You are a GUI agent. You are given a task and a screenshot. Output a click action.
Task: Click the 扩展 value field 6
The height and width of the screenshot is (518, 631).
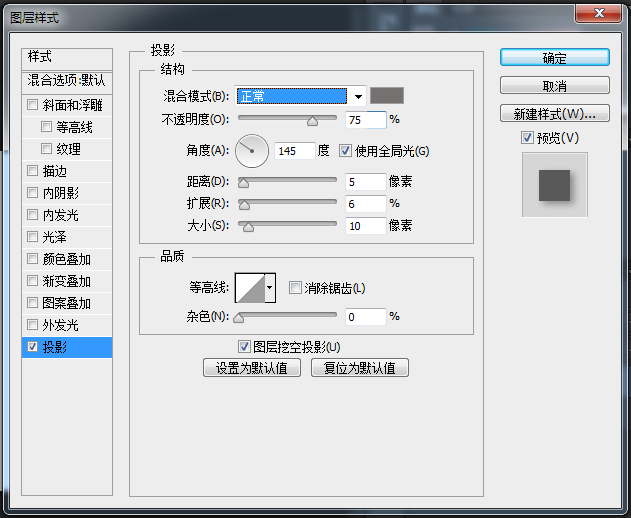[x=366, y=204]
